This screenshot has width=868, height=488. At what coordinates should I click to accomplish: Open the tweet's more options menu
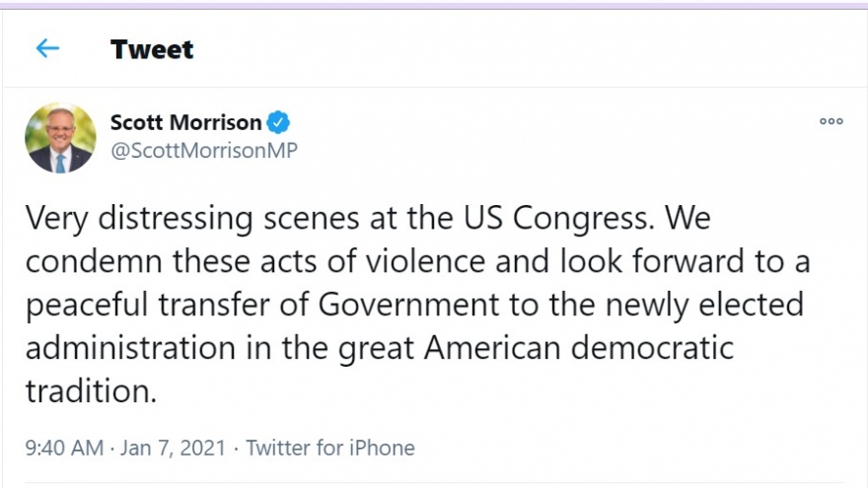[x=831, y=121]
